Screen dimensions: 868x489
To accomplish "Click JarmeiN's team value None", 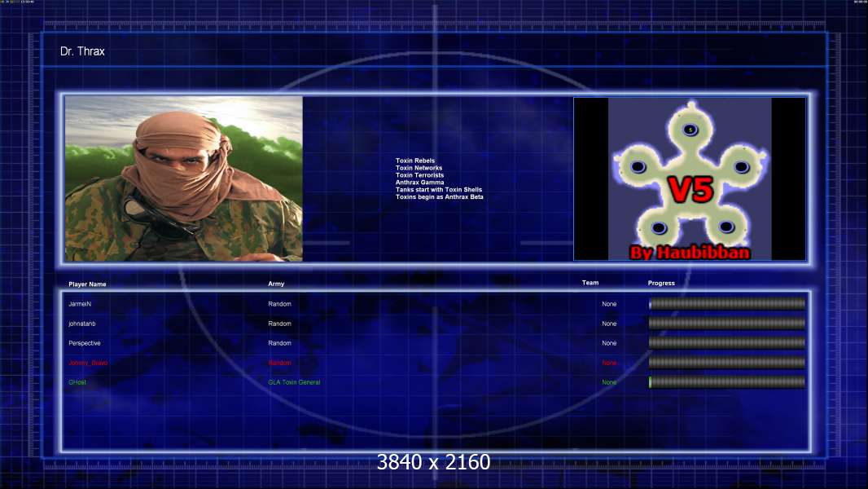I will (x=609, y=304).
